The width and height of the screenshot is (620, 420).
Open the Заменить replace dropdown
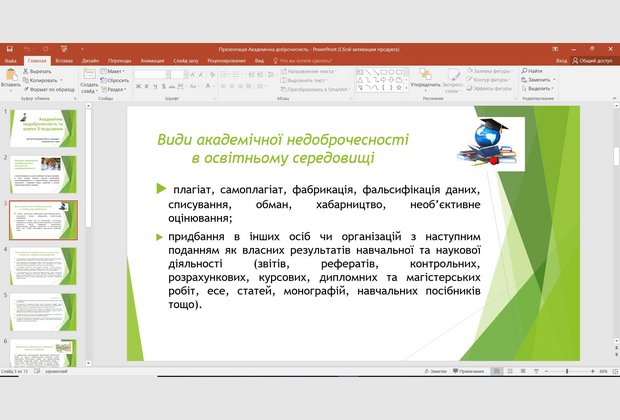click(539, 79)
